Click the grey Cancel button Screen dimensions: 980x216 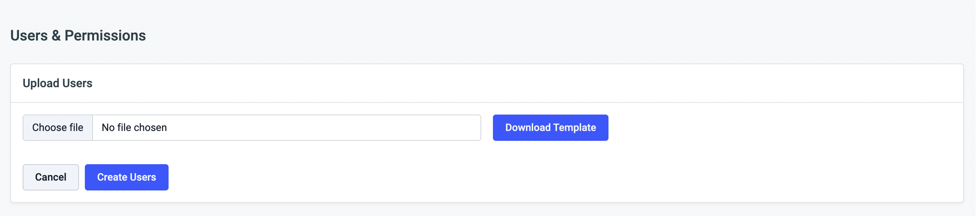pos(50,177)
